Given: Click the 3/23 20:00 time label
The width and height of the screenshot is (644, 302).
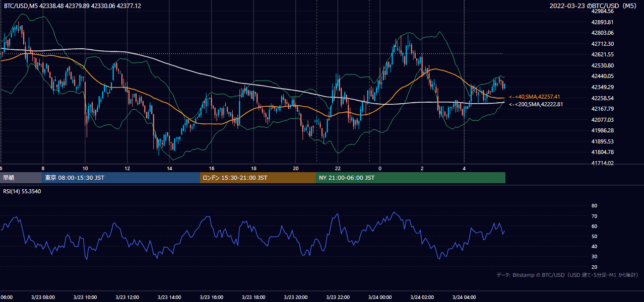Looking at the screenshot, I should 295,297.
